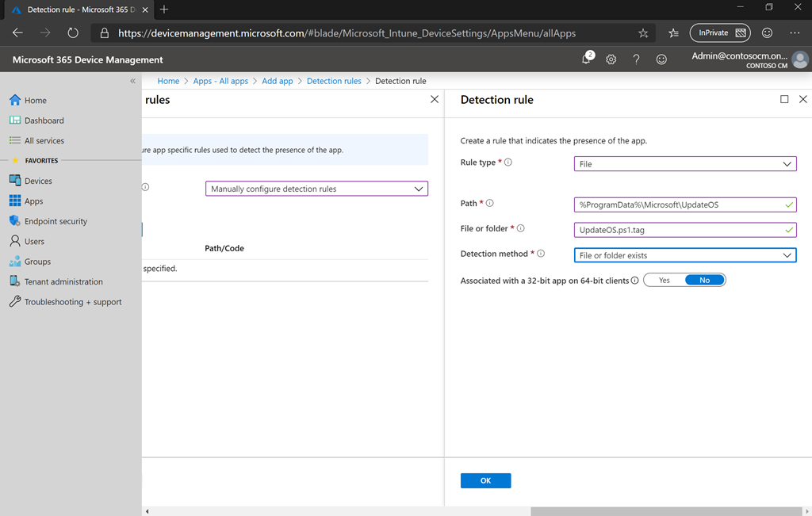The width and height of the screenshot is (812, 516).
Task: Open Devices in the sidebar menu
Action: coord(38,181)
